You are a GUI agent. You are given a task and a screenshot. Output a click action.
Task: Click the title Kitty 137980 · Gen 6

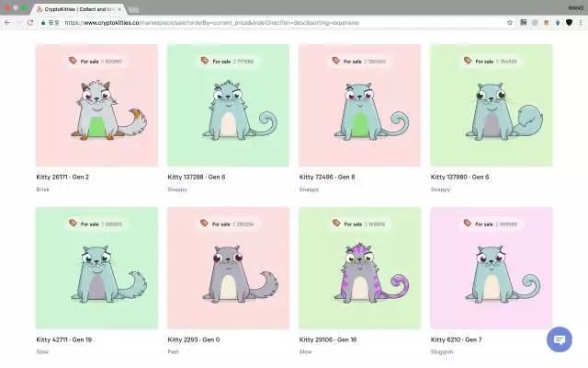click(x=459, y=177)
